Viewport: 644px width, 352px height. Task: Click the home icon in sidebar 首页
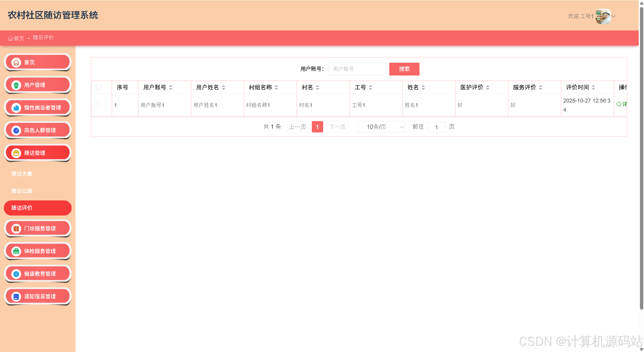tap(16, 62)
